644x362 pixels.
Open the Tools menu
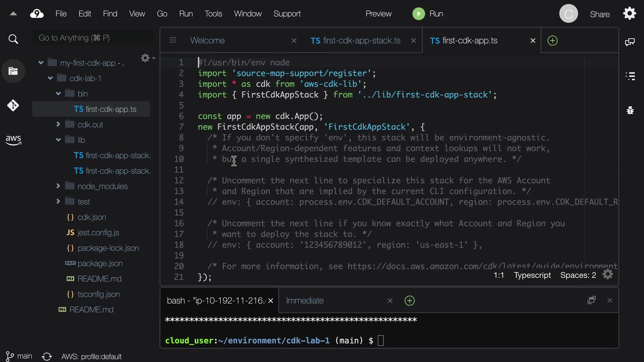[x=213, y=14]
